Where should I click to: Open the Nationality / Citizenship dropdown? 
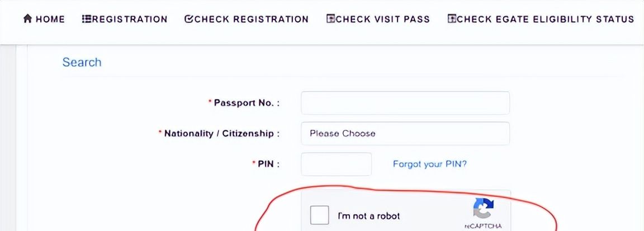405,134
